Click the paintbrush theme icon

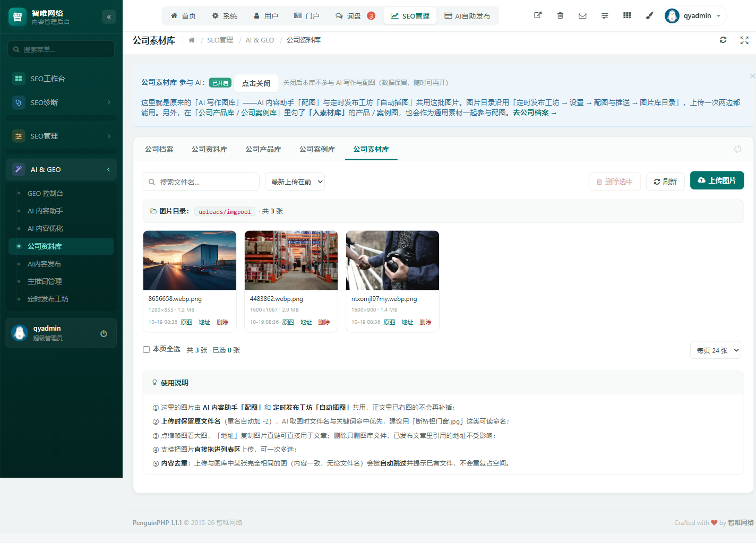(x=649, y=15)
